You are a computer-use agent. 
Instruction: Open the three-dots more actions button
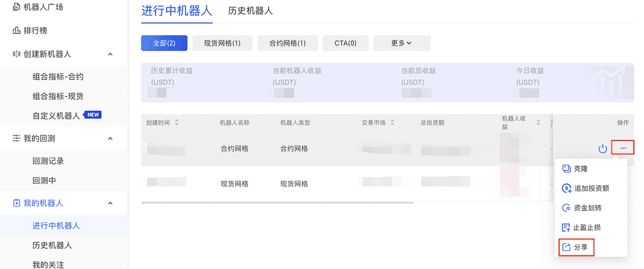click(623, 148)
